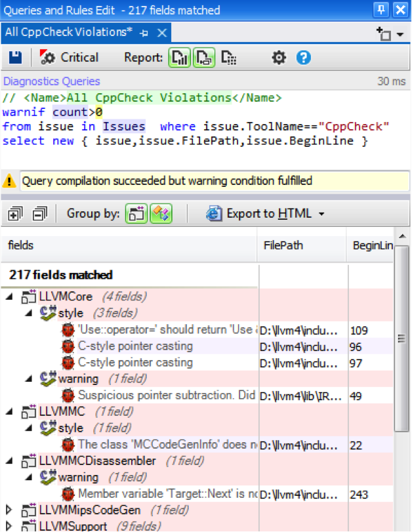
Task: Open the Export to HTML dropdown arrow
Action: pos(321,214)
